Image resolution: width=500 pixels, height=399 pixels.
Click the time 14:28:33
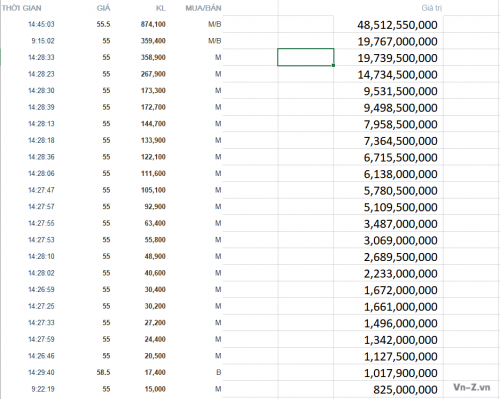[x=41, y=57]
